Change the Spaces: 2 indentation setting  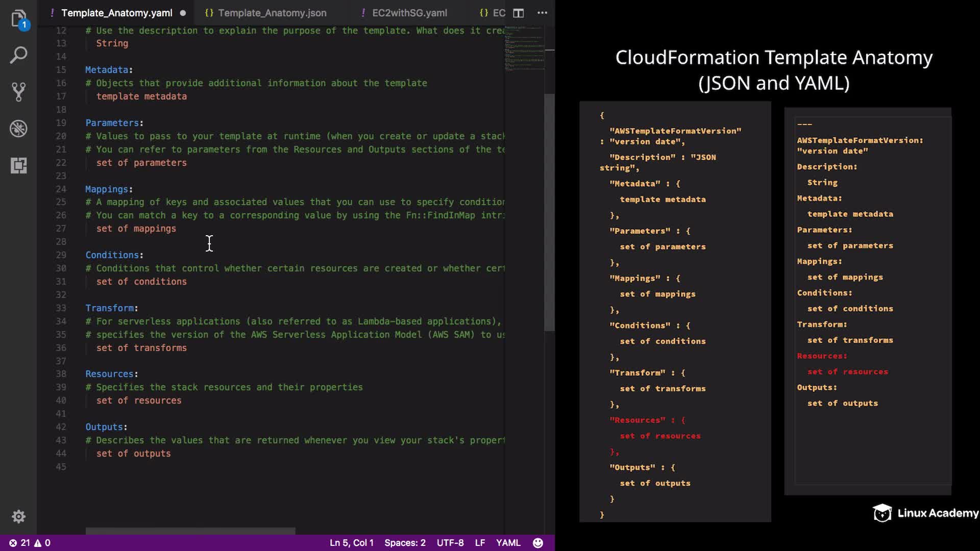click(x=405, y=543)
